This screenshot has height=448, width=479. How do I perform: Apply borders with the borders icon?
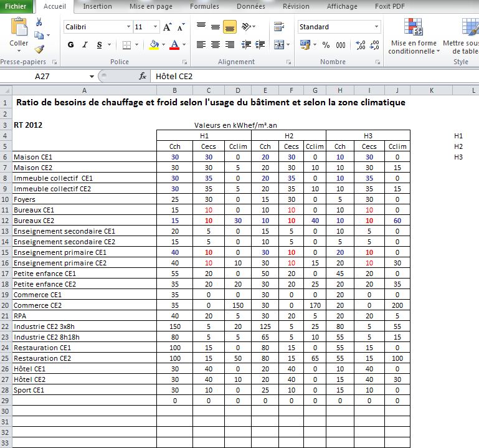[x=126, y=45]
